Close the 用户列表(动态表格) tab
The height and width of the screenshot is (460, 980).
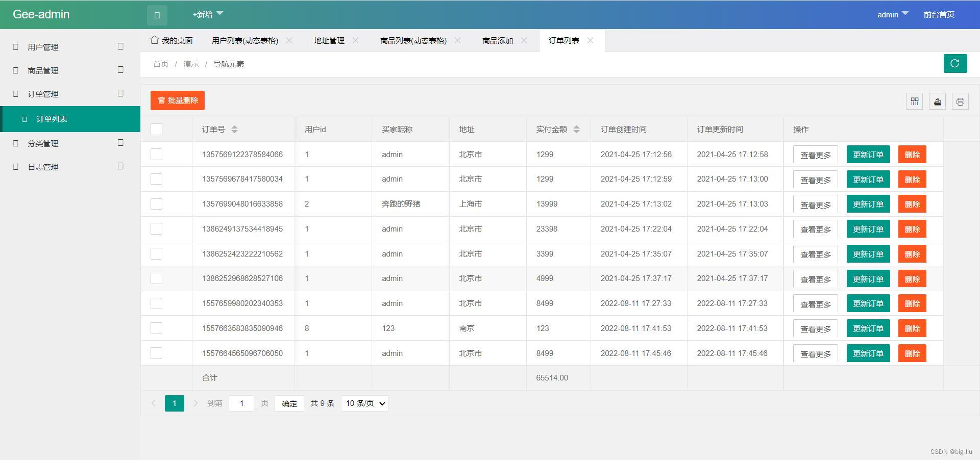[x=289, y=40]
